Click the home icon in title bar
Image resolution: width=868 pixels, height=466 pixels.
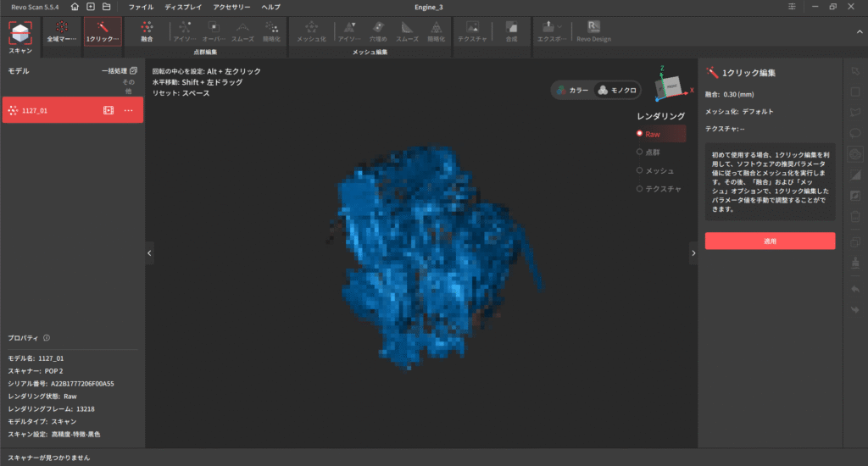click(x=75, y=7)
